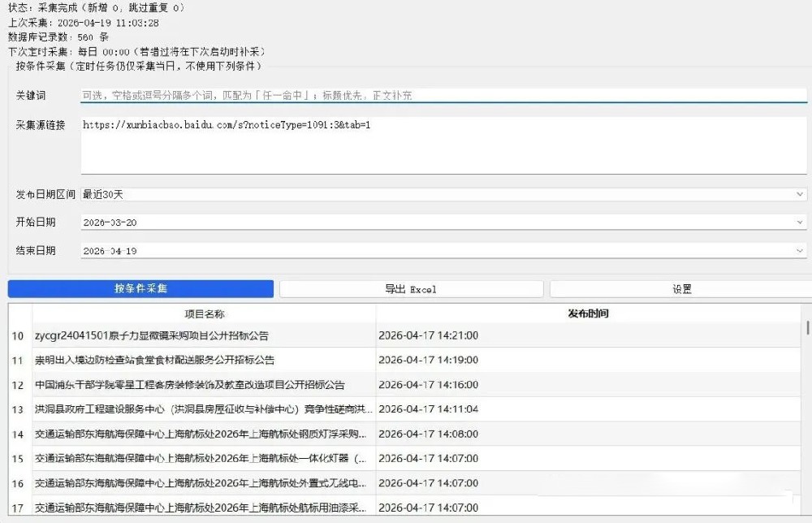
Task: Select the 崇明出入境边防检查站 row
Action: 203,360
